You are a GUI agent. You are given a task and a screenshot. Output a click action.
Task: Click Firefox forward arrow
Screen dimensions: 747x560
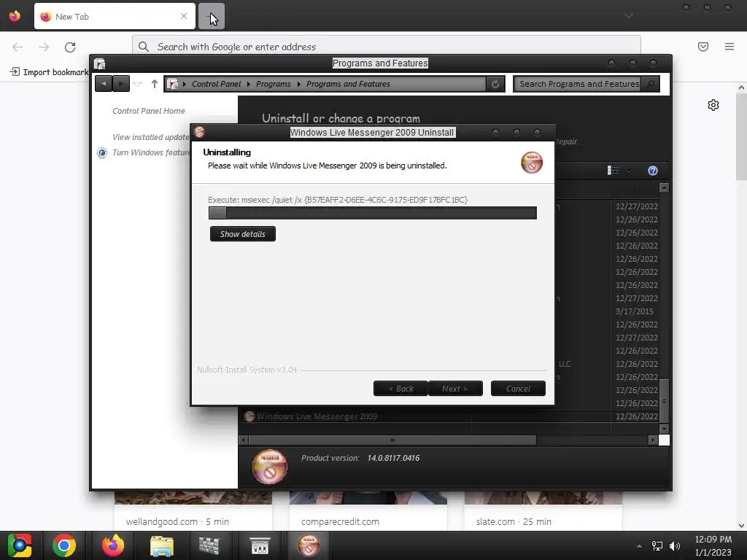click(44, 47)
